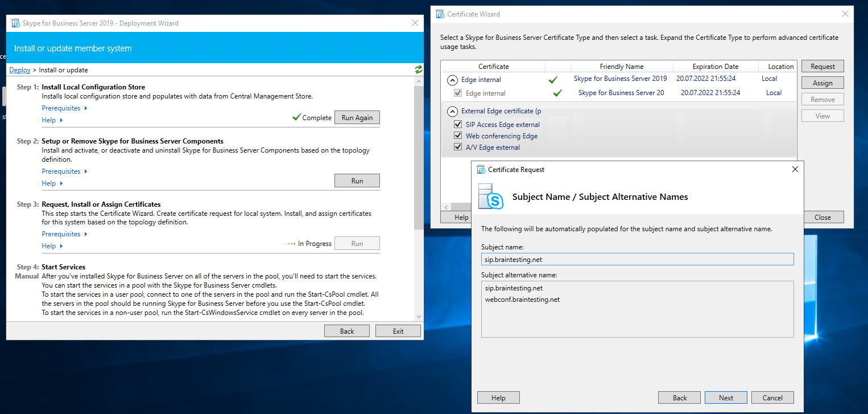
Task: Click the green refresh icon in Deployment Wizard
Action: 419,69
